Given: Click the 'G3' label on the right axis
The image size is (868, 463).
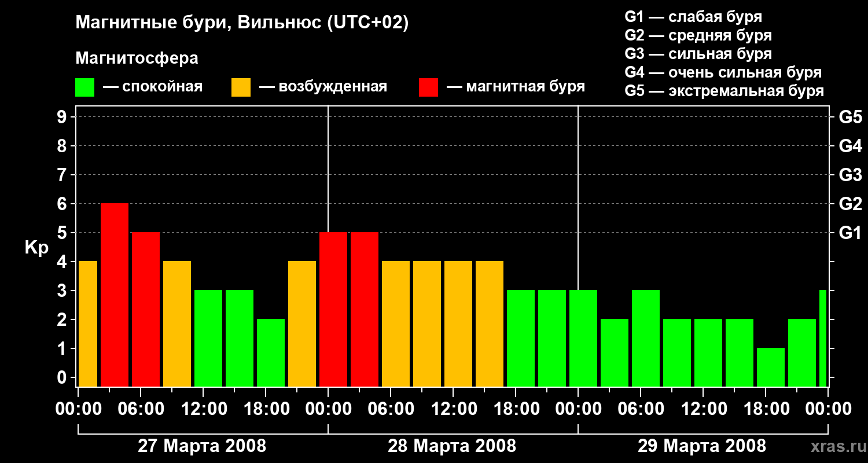Looking at the screenshot, I should (851, 175).
